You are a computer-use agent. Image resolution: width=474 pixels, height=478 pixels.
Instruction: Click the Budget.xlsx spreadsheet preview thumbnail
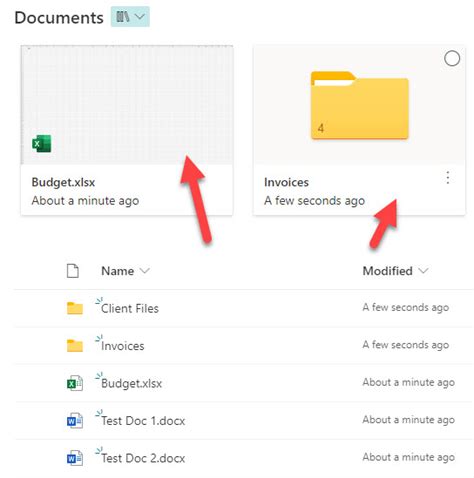click(127, 105)
